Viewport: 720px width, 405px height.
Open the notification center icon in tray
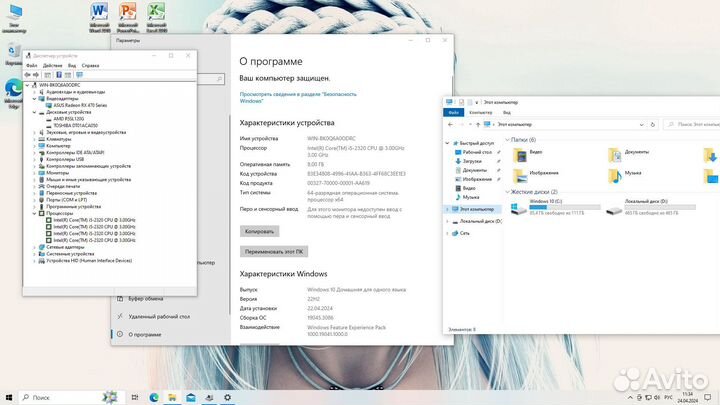[x=708, y=398]
